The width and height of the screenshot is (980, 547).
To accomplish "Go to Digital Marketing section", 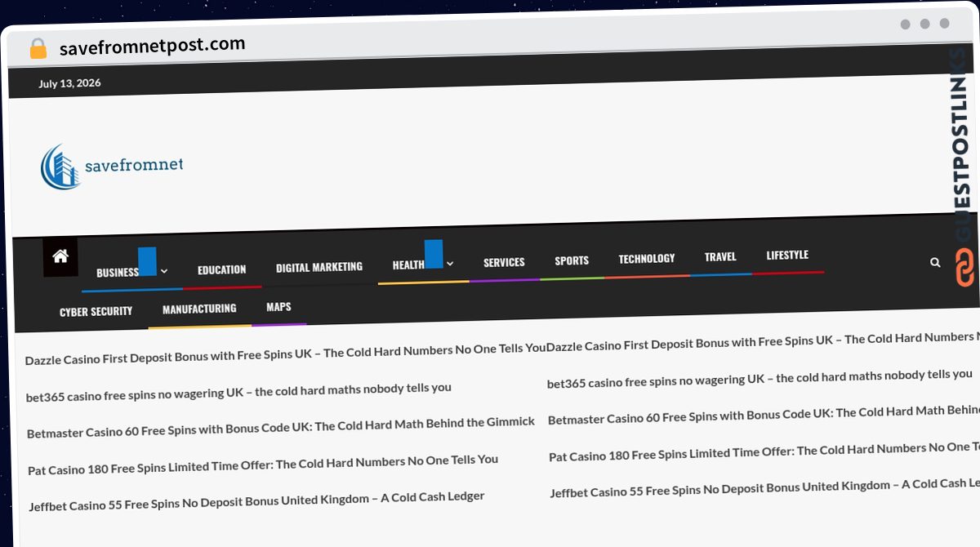I will [x=319, y=267].
